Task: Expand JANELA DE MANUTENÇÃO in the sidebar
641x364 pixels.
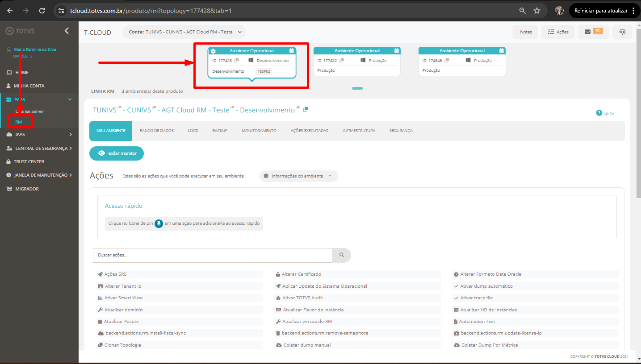Action: (x=39, y=175)
